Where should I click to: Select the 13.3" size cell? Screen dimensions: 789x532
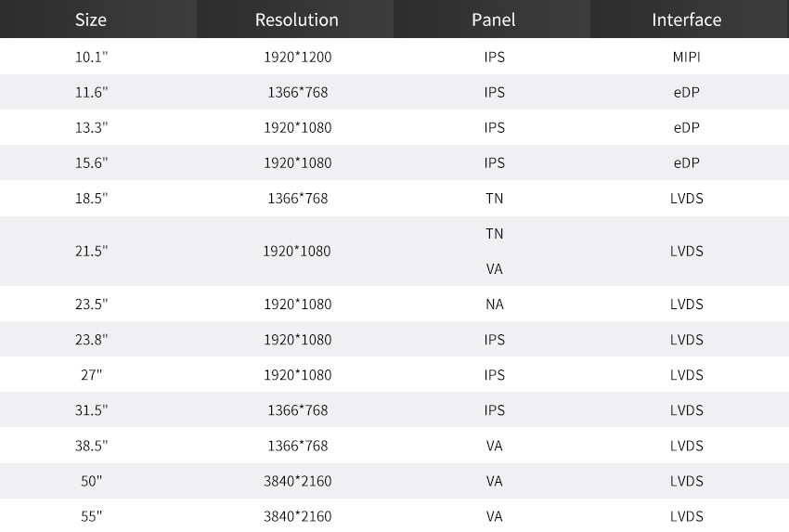pyautogui.click(x=92, y=128)
